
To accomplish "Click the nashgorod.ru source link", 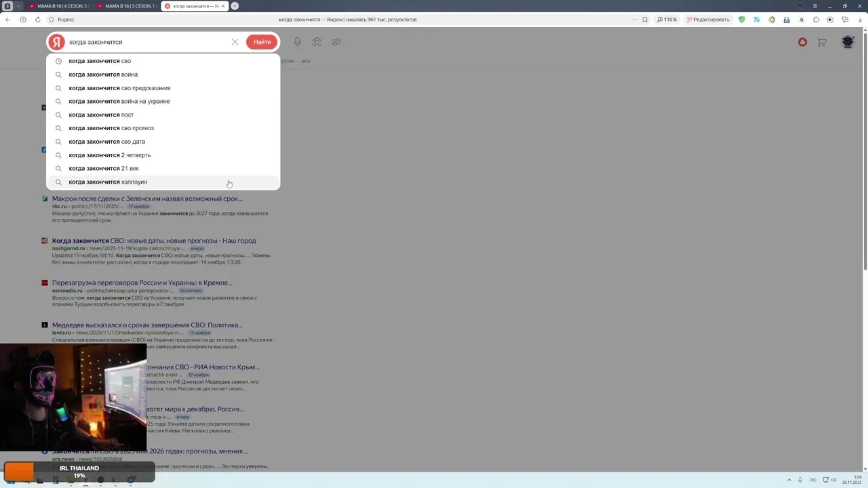I will [x=68, y=248].
